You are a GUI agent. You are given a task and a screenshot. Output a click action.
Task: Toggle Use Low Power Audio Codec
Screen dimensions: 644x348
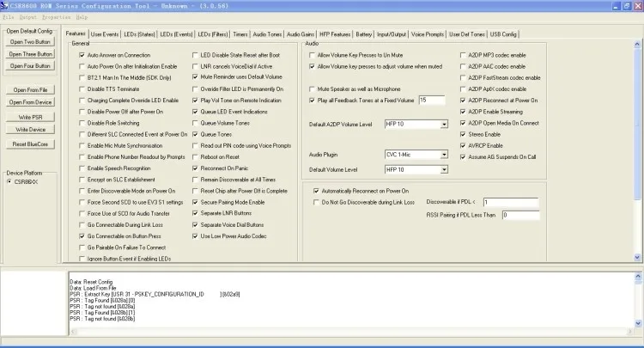(195, 236)
